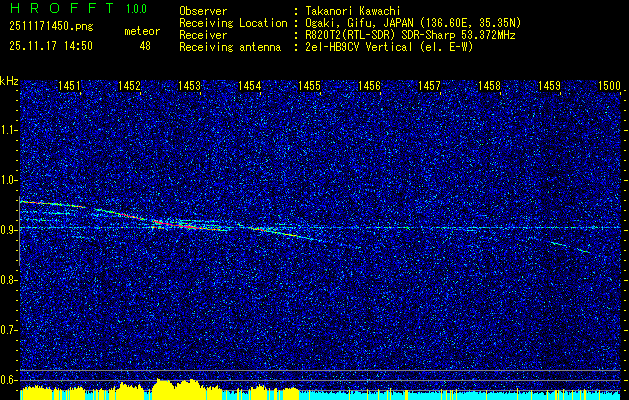The width and height of the screenshot is (629, 400).
Task: Click the 1457 time axis marker
Action: 429,85
